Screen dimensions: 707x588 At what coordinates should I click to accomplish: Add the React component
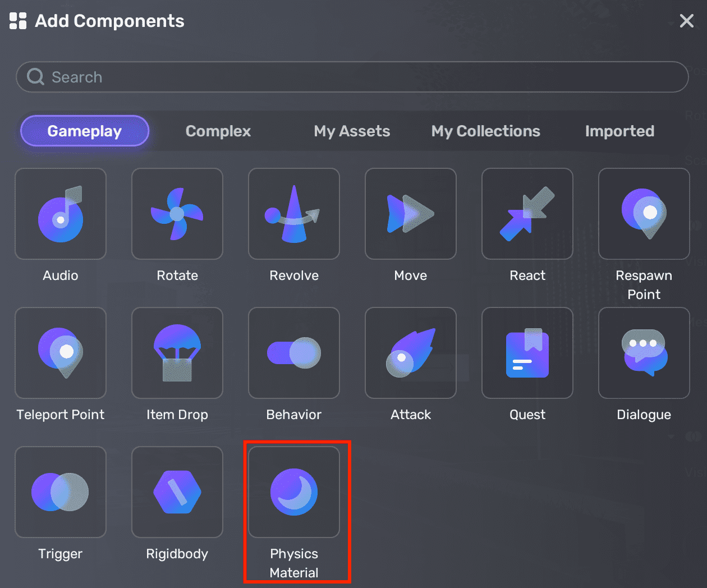[527, 213]
